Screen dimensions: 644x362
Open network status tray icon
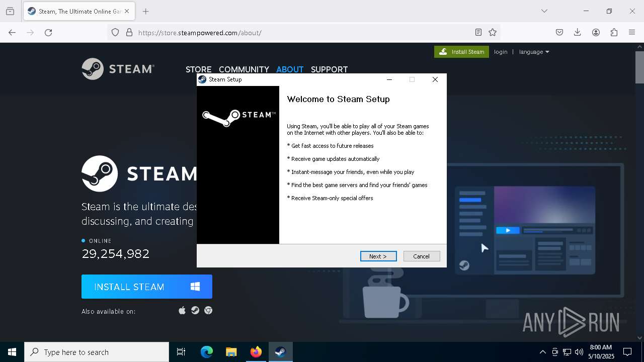[567, 352]
